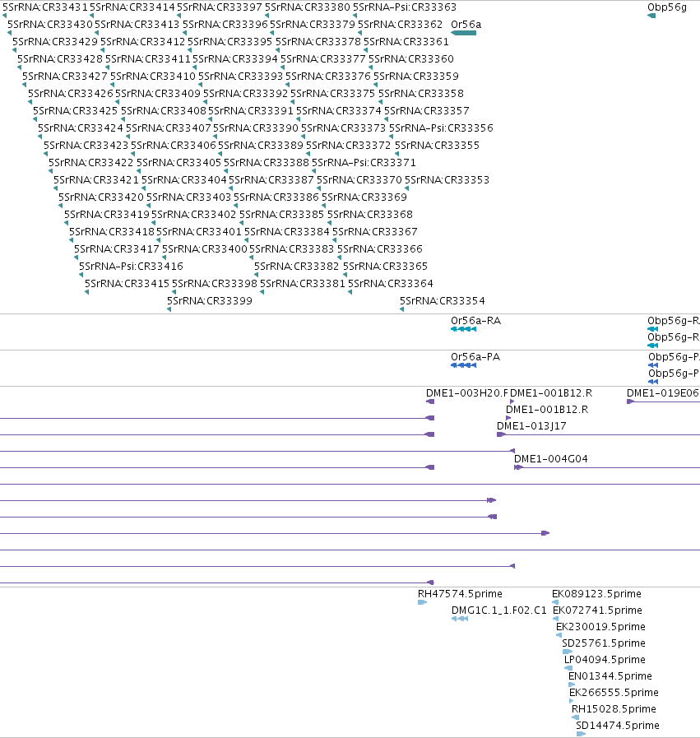Select the 5SrRNA:CR33401 label

199,231
